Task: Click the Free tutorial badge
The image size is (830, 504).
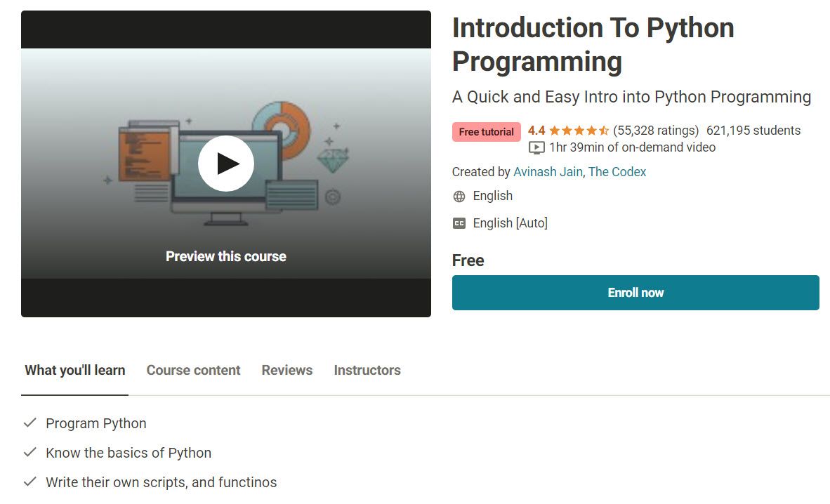Action: click(x=487, y=132)
